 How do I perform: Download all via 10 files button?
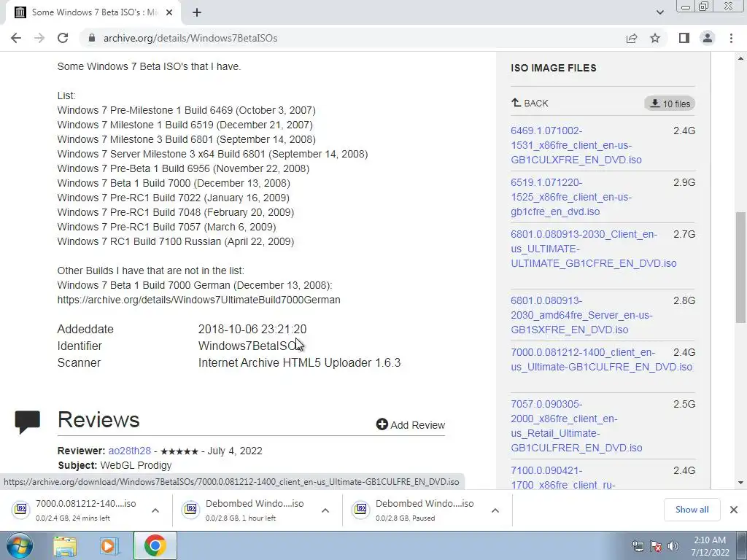(670, 104)
